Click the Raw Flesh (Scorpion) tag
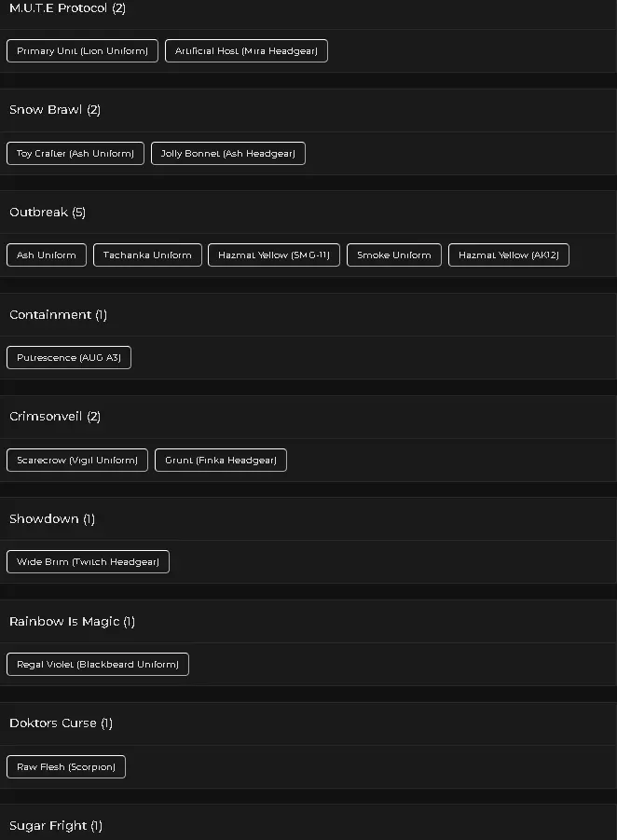The height and width of the screenshot is (840, 617). pyautogui.click(x=66, y=766)
